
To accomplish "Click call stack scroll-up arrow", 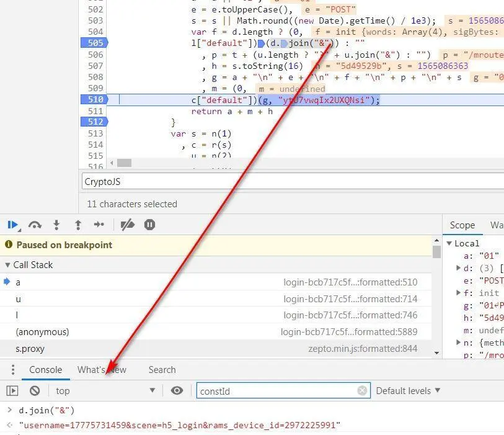I will click(436, 240).
